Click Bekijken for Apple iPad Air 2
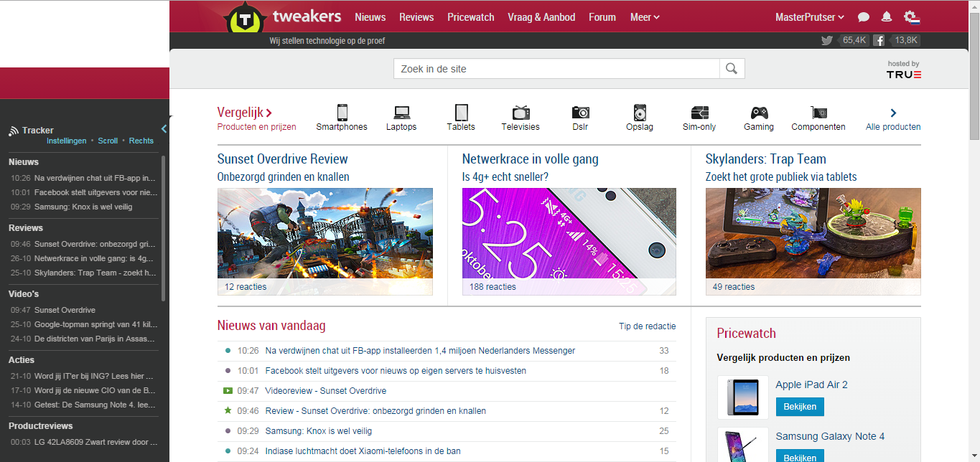This screenshot has width=980, height=462. 801,407
